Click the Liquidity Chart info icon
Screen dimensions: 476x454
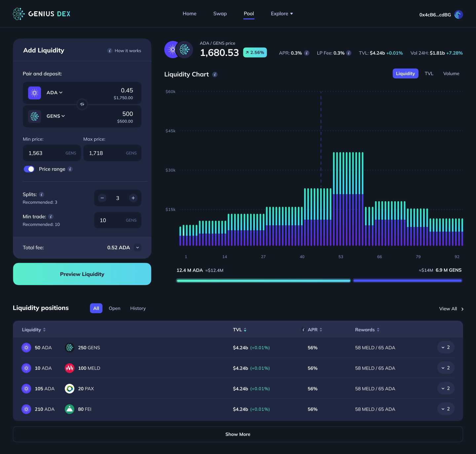click(x=215, y=74)
